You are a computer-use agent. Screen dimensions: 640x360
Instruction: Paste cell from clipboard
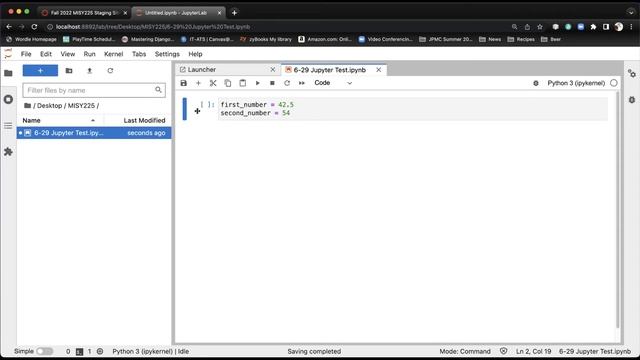tap(242, 83)
